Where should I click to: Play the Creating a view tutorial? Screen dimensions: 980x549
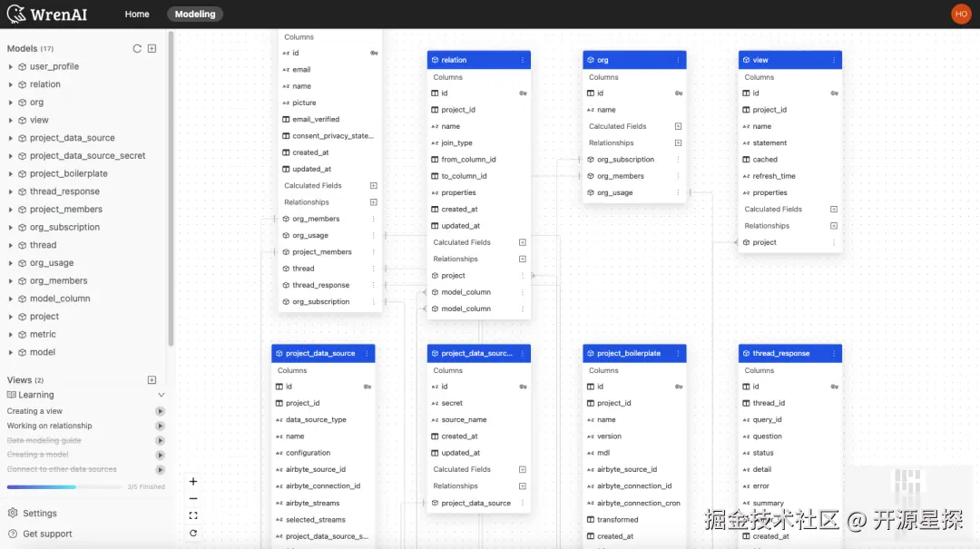coord(160,411)
